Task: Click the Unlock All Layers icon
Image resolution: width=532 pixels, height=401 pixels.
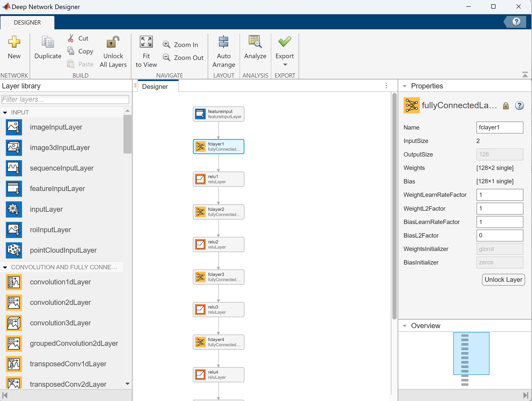Action: (113, 42)
